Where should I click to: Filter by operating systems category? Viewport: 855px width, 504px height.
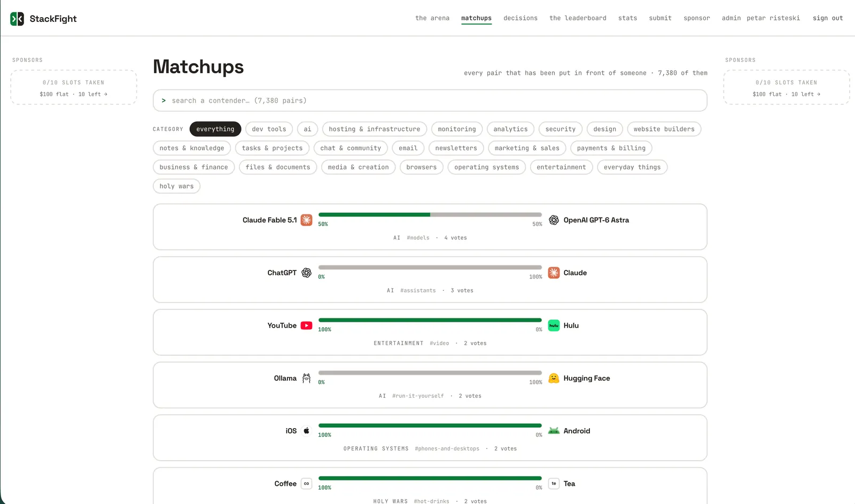(x=487, y=167)
